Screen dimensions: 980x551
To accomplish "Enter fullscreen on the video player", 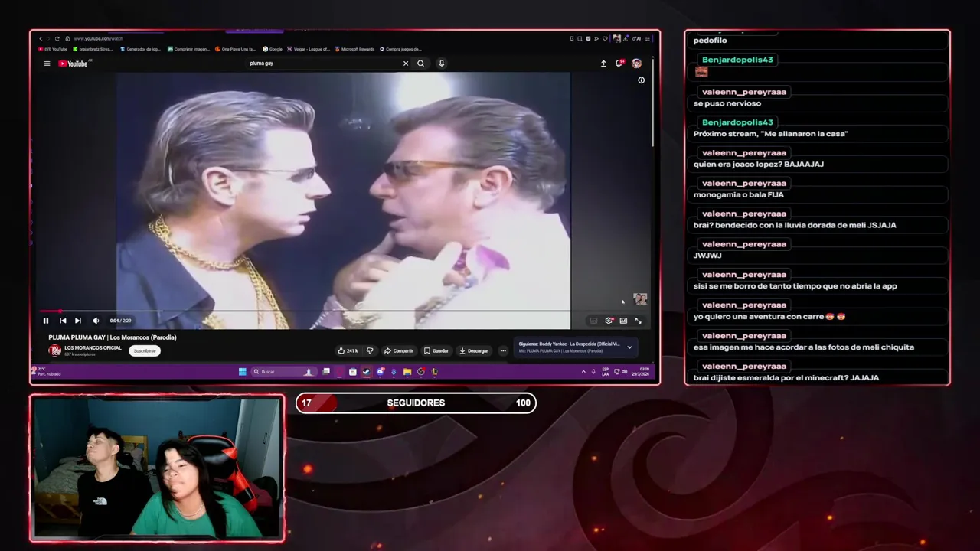I will point(639,321).
